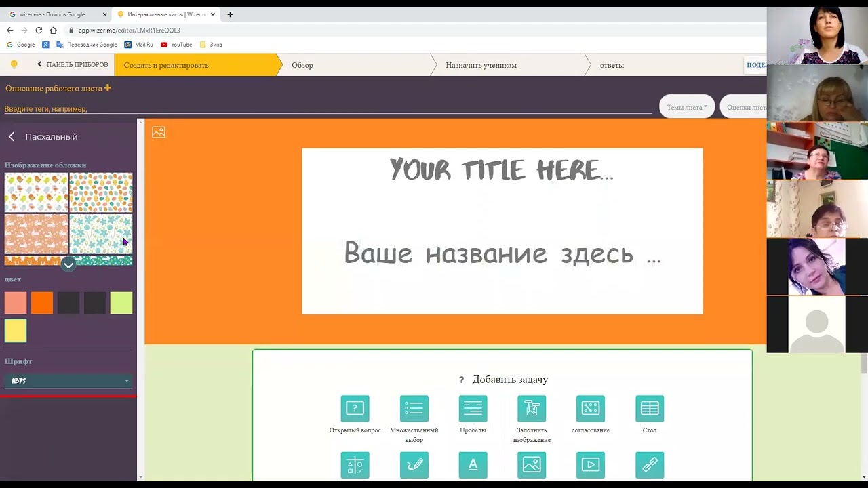
Task: Click the plus icon next to Описание рабочего листа
Action: 107,88
